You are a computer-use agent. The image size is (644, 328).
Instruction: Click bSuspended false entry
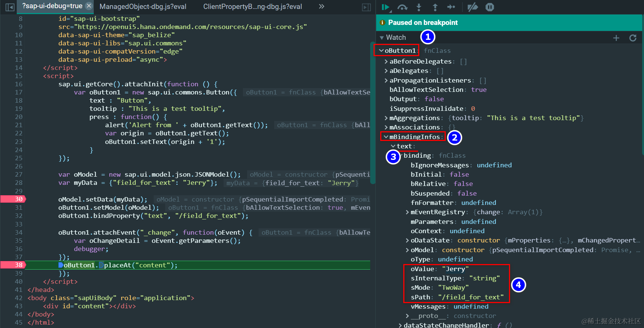[443, 193]
